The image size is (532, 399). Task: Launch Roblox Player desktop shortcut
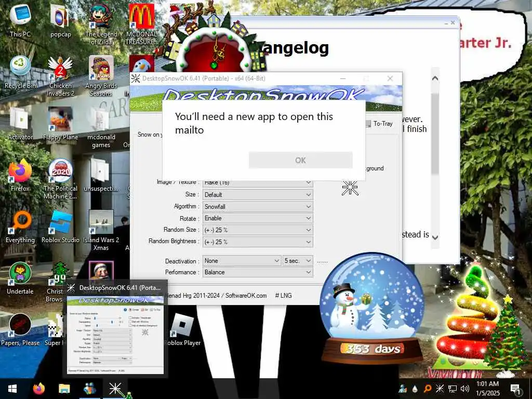182,330
